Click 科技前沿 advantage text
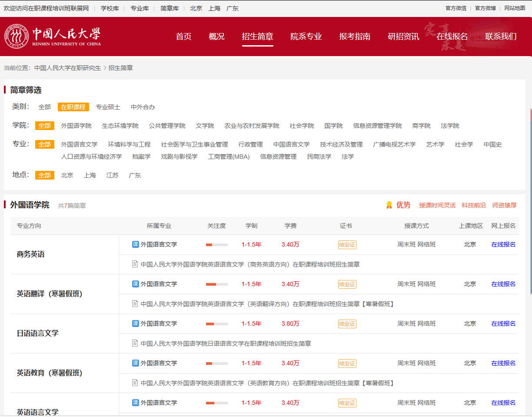The width and height of the screenshot is (532, 417). click(x=474, y=205)
